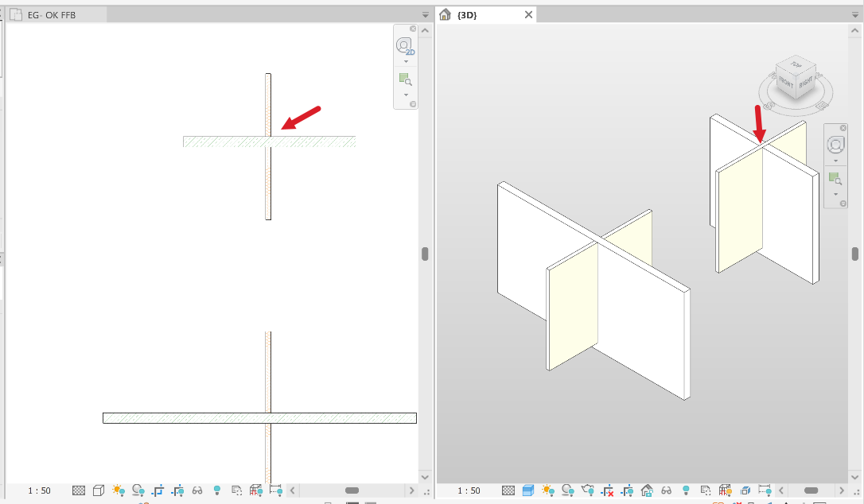Open the 1 : 50 scale in floor plan view
The width and height of the screenshot is (864, 504).
tap(39, 490)
